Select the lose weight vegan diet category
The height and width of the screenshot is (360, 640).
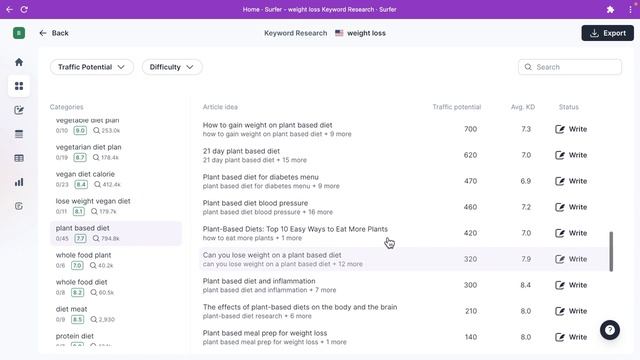(x=116, y=206)
